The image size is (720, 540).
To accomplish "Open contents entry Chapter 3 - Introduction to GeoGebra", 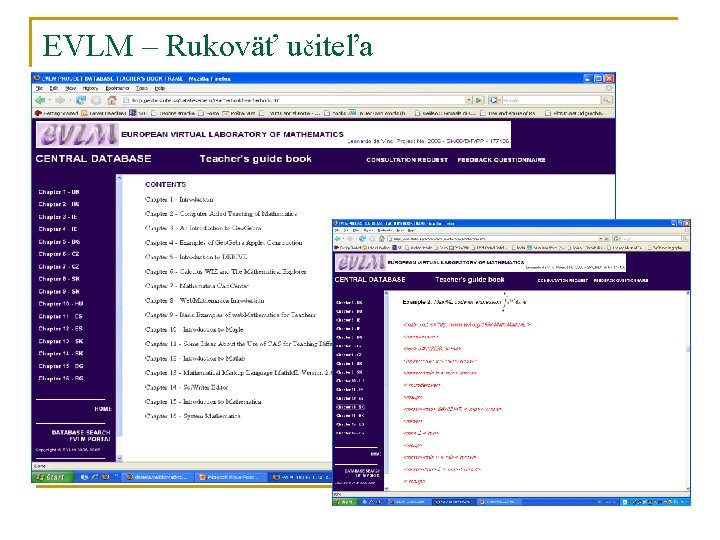I will tap(203, 228).
